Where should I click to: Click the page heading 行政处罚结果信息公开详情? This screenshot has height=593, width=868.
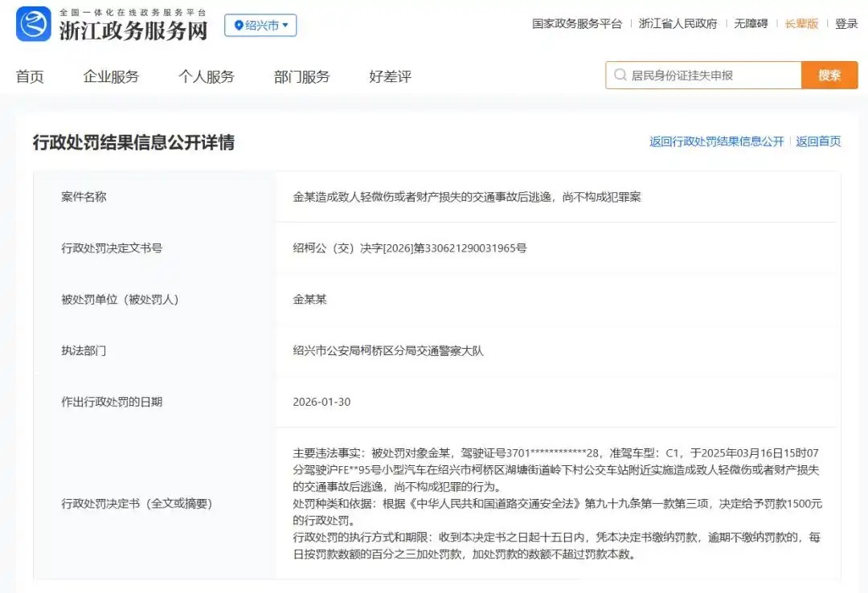133,142
